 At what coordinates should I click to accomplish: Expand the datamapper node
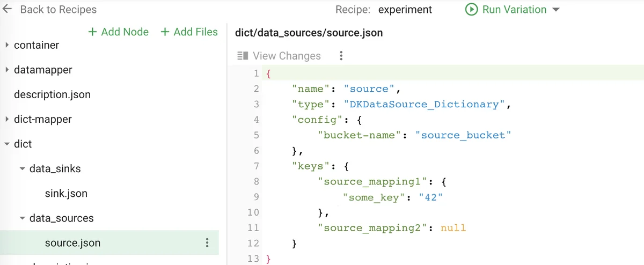[7, 70]
